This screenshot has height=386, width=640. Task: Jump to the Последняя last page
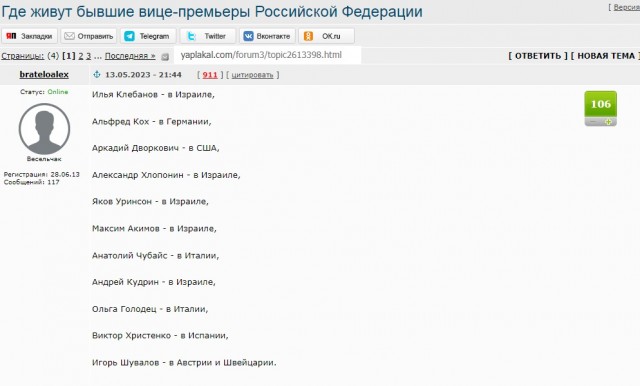pyautogui.click(x=130, y=56)
